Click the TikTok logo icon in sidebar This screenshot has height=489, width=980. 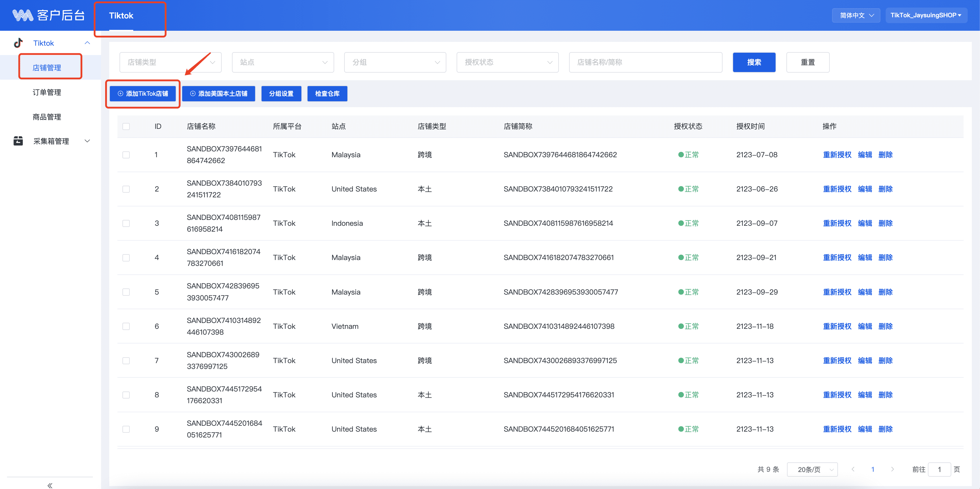18,43
